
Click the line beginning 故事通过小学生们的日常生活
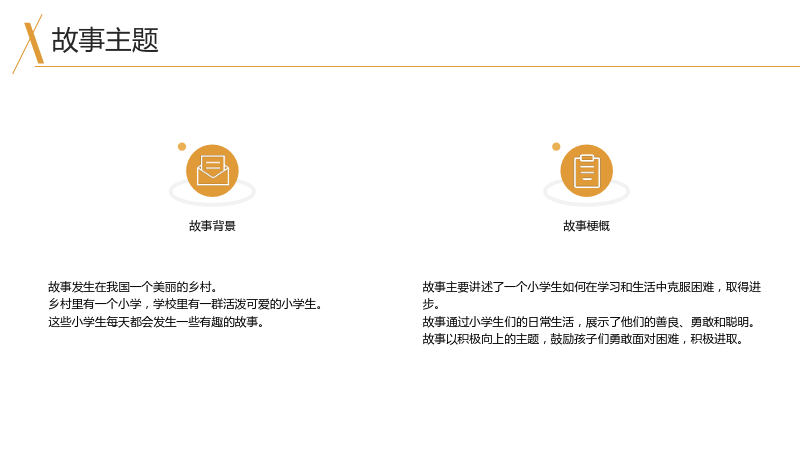tap(589, 322)
